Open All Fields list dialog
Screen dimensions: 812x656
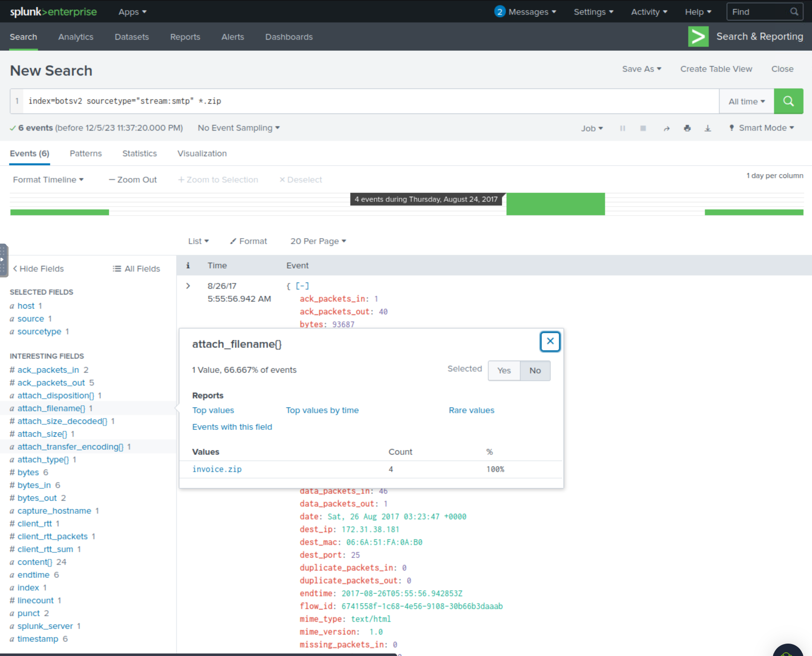(x=136, y=268)
